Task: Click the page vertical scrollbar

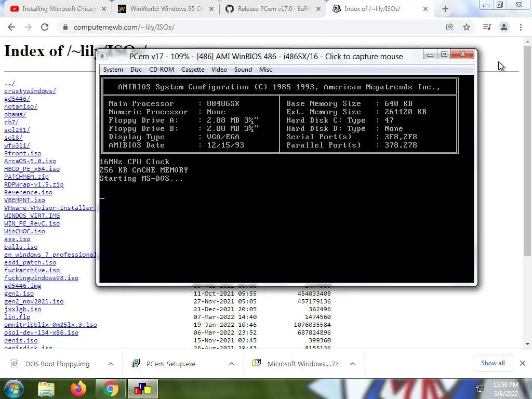Action: pos(527,151)
